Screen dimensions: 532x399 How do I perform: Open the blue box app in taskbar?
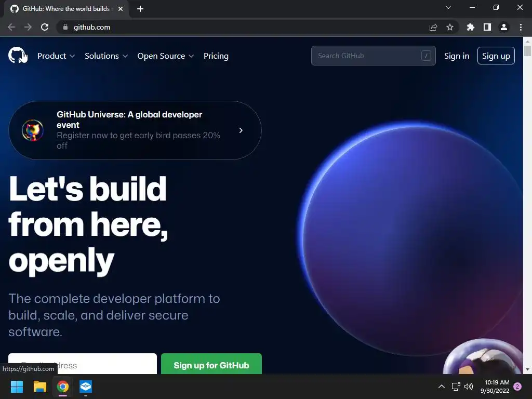pos(86,387)
